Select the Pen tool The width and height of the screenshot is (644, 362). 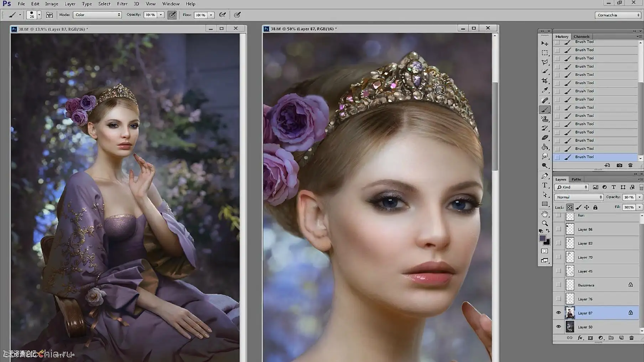(x=545, y=176)
